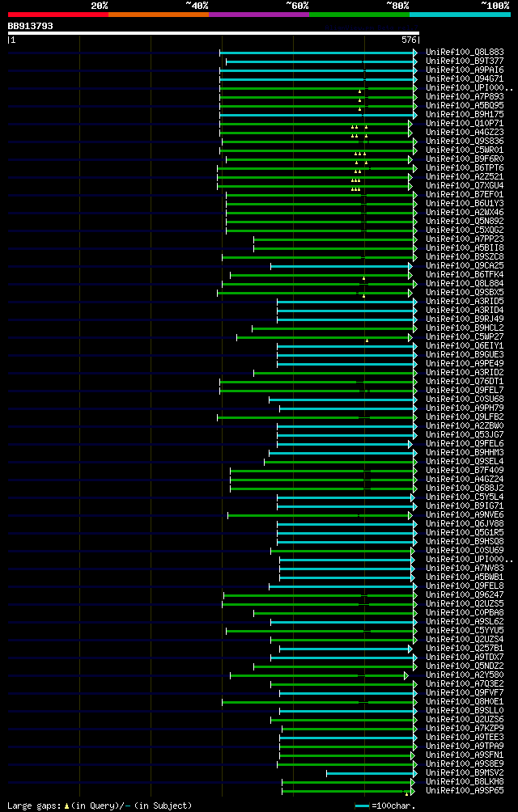Screen dimensions: 518x812
Task: Click the UniRef100_Q96247 hit name
Action: point(465,594)
